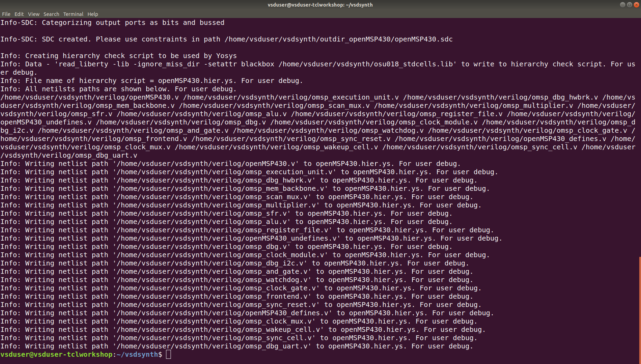
Task: Close the terminal window with the orange button
Action: coord(637,4)
